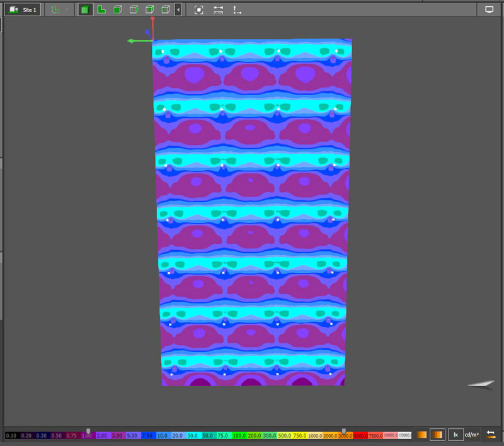The height and width of the screenshot is (446, 504).
Task: Select the last cube projection icon
Action: (165, 9)
